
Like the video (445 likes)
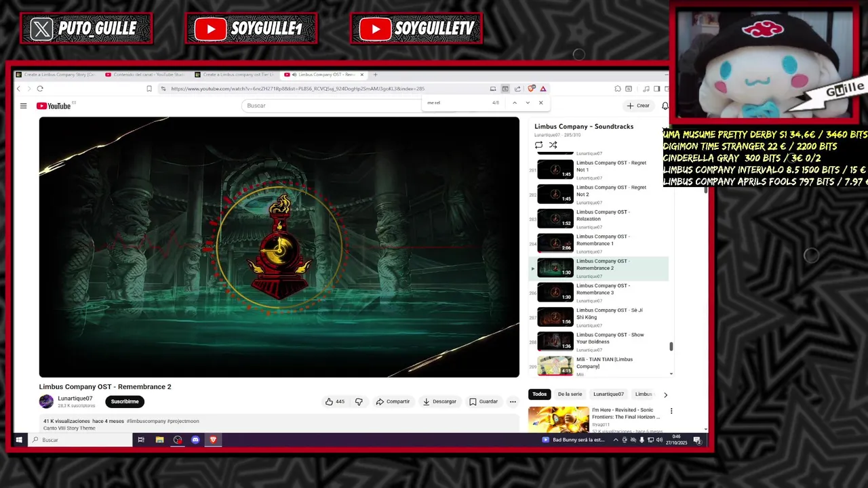click(x=335, y=401)
